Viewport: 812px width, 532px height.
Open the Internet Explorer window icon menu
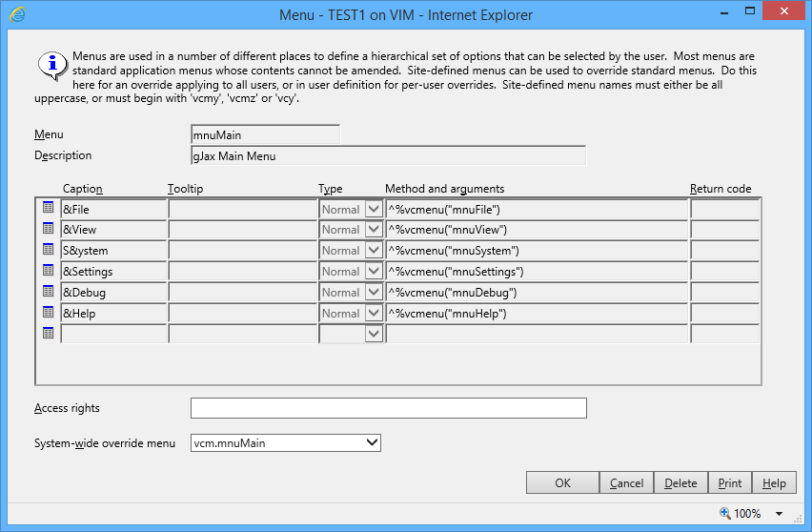coord(17,14)
